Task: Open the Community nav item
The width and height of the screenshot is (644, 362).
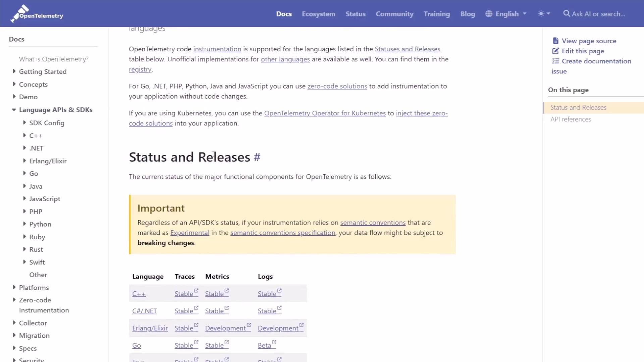Action: pos(394,14)
